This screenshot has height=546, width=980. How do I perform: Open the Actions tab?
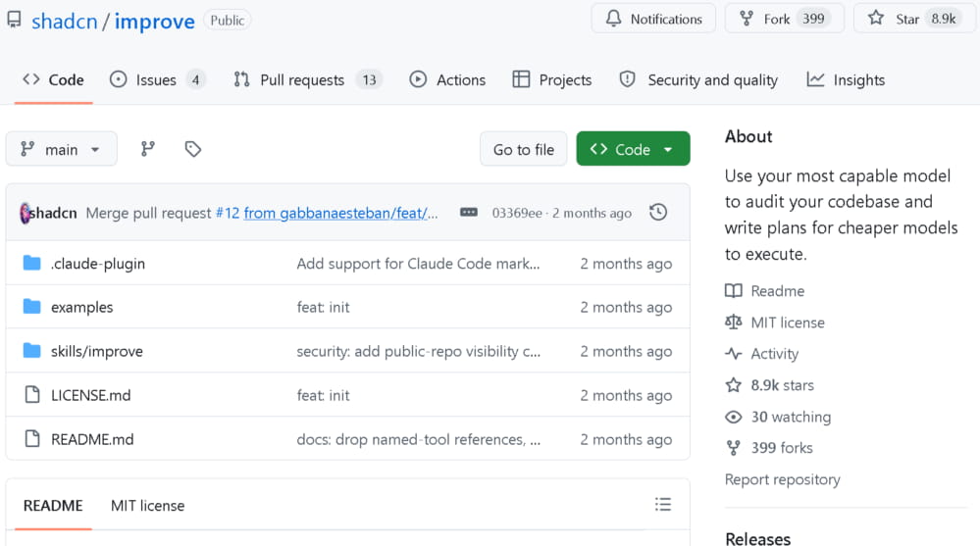pos(447,80)
